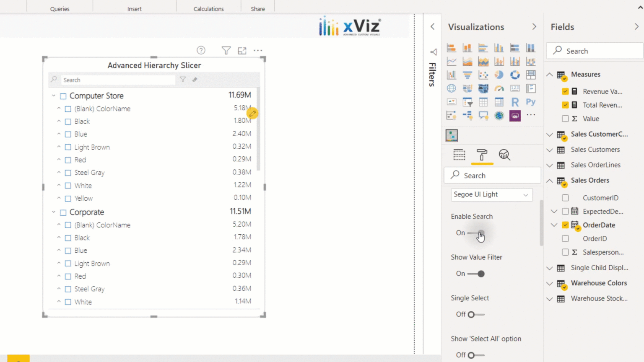This screenshot has width=644, height=362.
Task: Select the Gauge visualization icon
Action: (499, 88)
